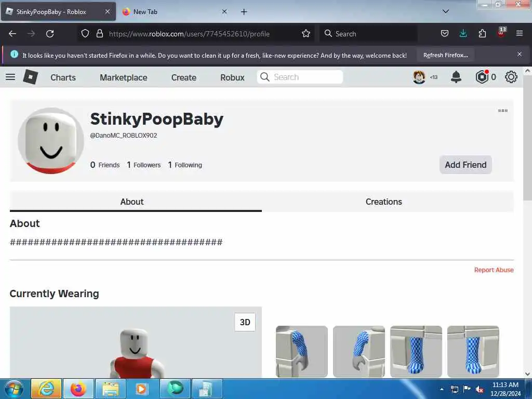
Task: Click the Refresh Firefox button
Action: click(x=445, y=55)
